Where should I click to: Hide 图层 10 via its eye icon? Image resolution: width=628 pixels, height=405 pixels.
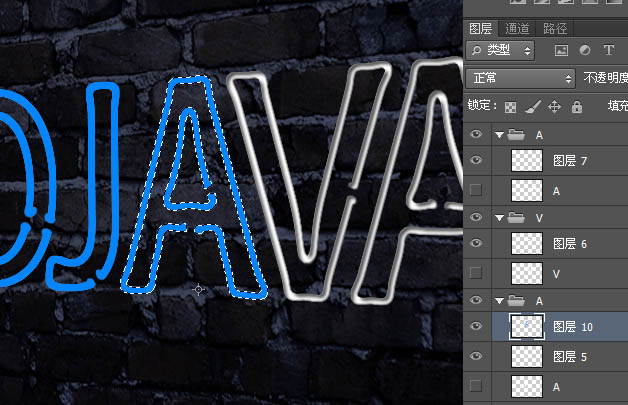476,326
